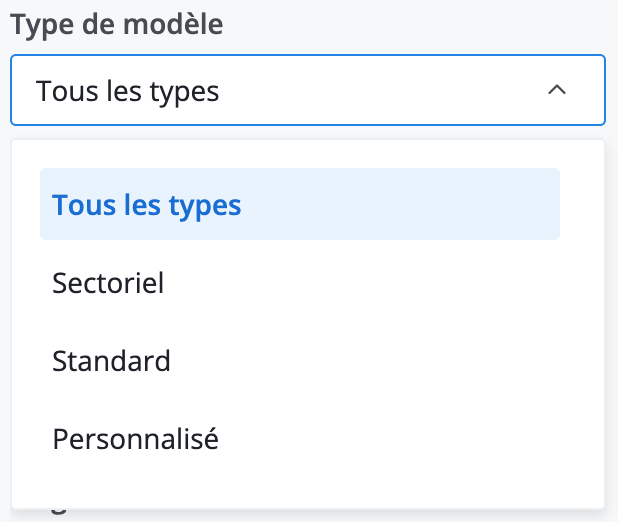Set model type to Personnalisé
618x522 pixels.
pyautogui.click(x=300, y=439)
